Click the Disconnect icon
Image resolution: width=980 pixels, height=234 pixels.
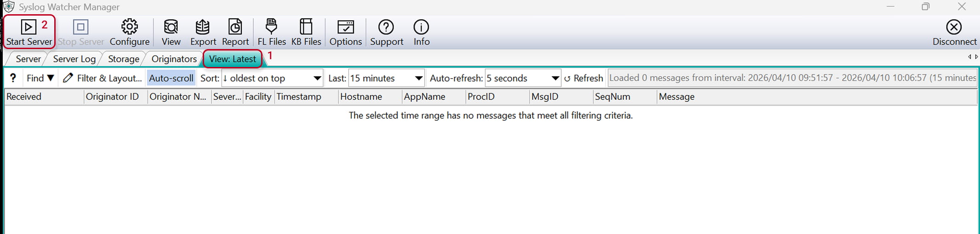pos(954,27)
